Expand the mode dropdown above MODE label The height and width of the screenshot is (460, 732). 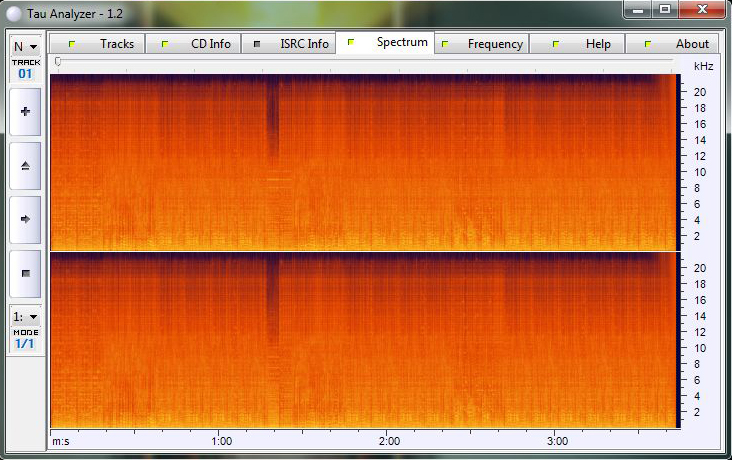25,316
